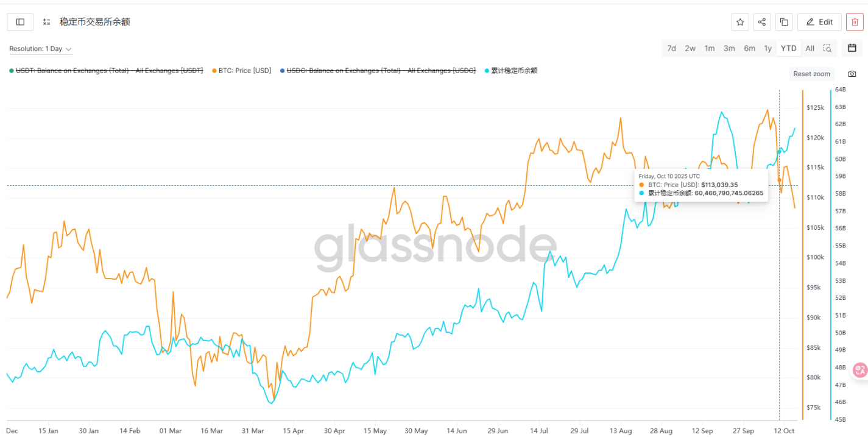Click the formula icon beside chart title
The width and height of the screenshot is (868, 437).
tap(47, 22)
